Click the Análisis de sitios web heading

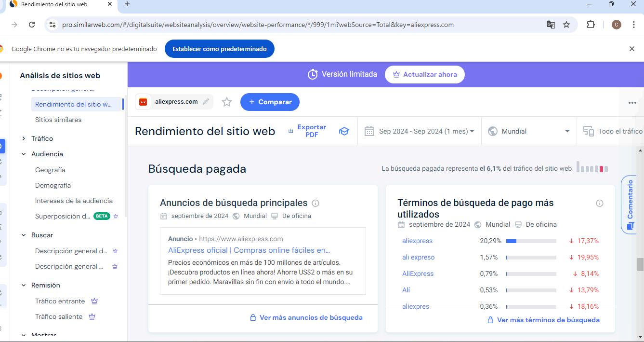click(60, 75)
